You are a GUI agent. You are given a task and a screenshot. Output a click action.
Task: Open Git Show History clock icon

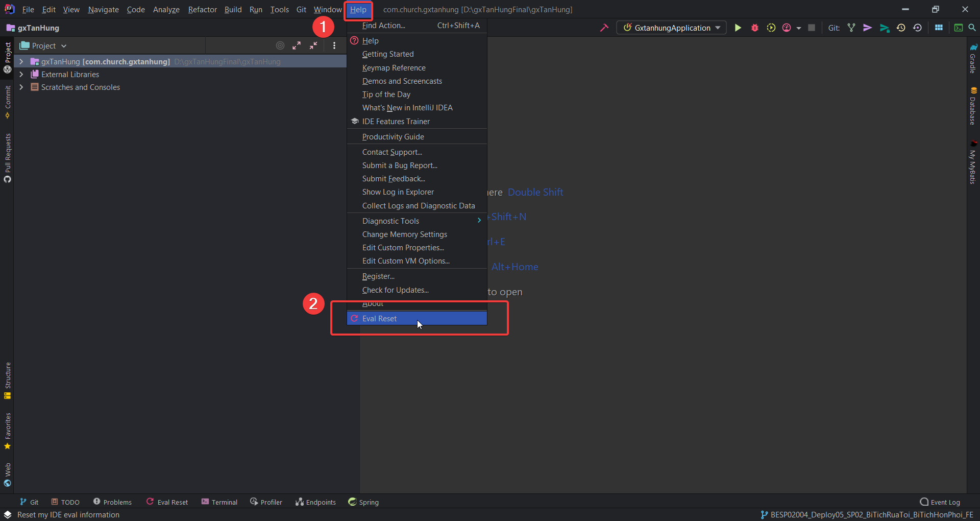pyautogui.click(x=901, y=28)
